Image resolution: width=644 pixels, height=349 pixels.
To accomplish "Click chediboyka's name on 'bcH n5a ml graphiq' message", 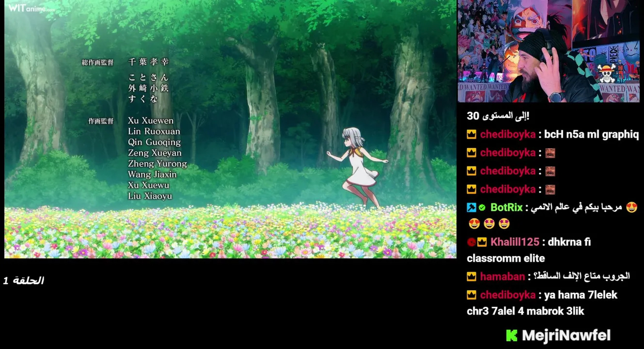I will pos(508,134).
